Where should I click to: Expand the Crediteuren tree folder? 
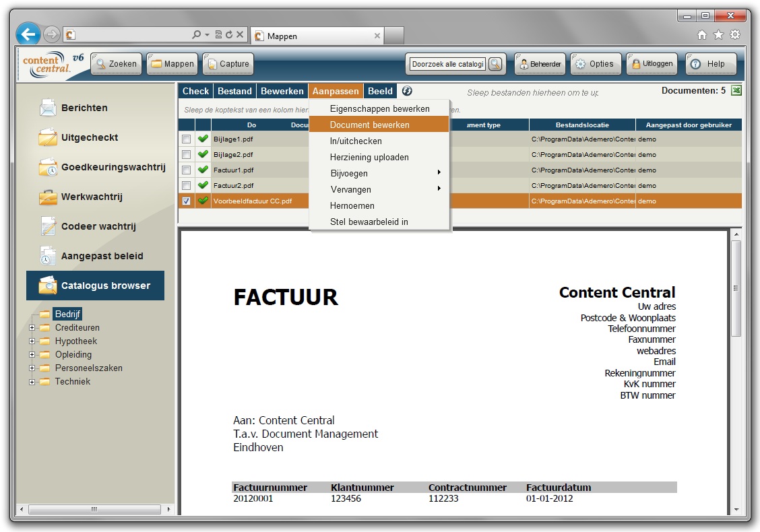point(32,328)
